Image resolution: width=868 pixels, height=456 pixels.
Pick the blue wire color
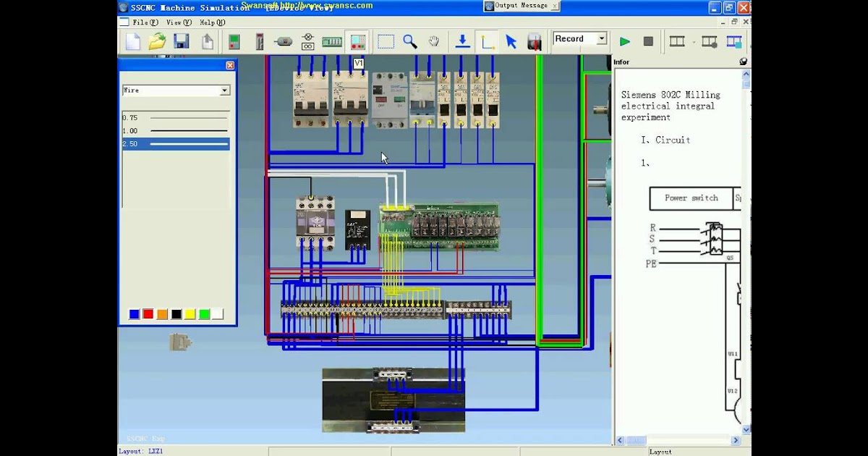134,314
